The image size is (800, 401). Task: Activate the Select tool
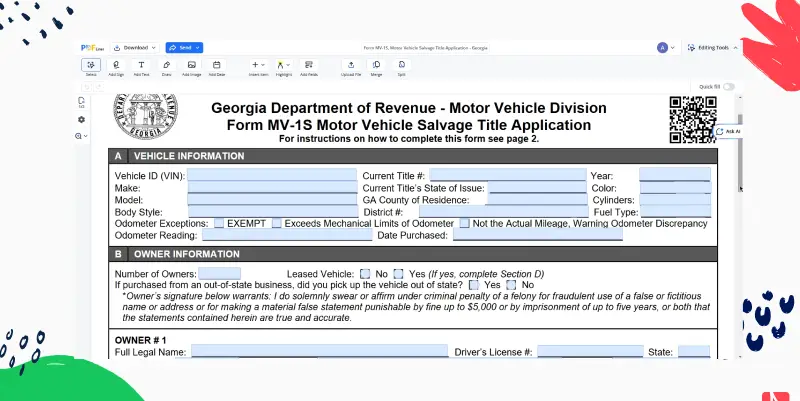(91, 65)
